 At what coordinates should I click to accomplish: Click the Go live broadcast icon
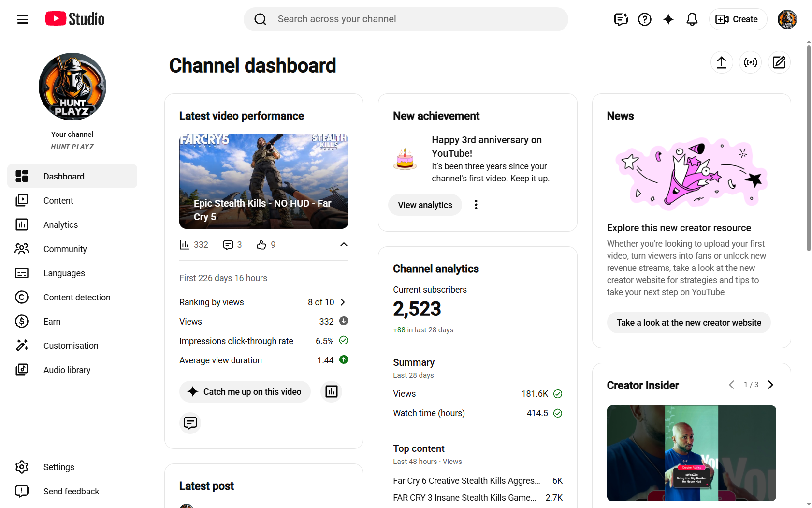pyautogui.click(x=751, y=62)
